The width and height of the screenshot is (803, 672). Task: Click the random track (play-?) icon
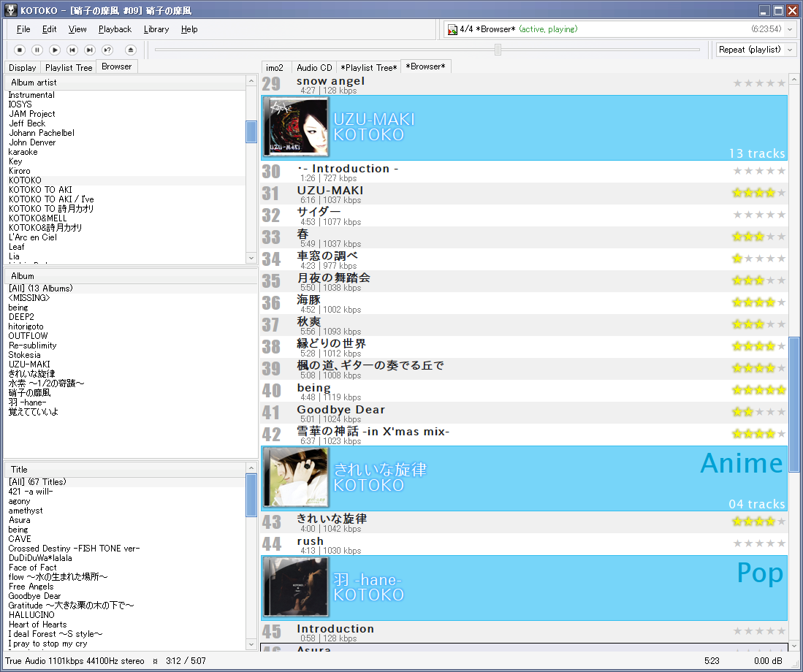pyautogui.click(x=107, y=50)
